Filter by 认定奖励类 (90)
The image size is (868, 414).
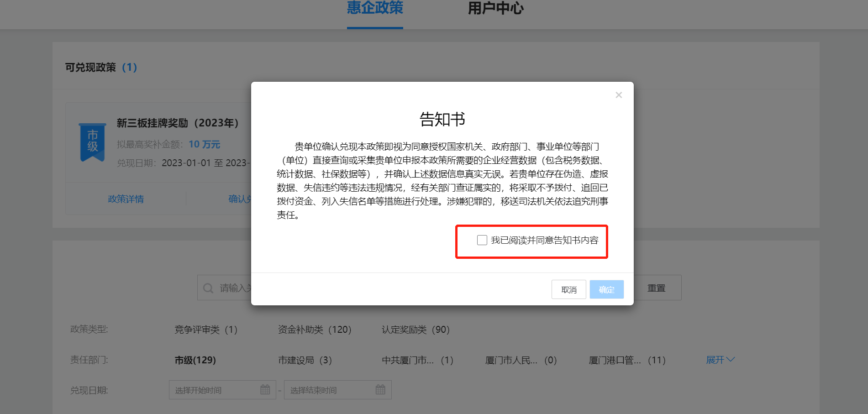click(x=416, y=330)
